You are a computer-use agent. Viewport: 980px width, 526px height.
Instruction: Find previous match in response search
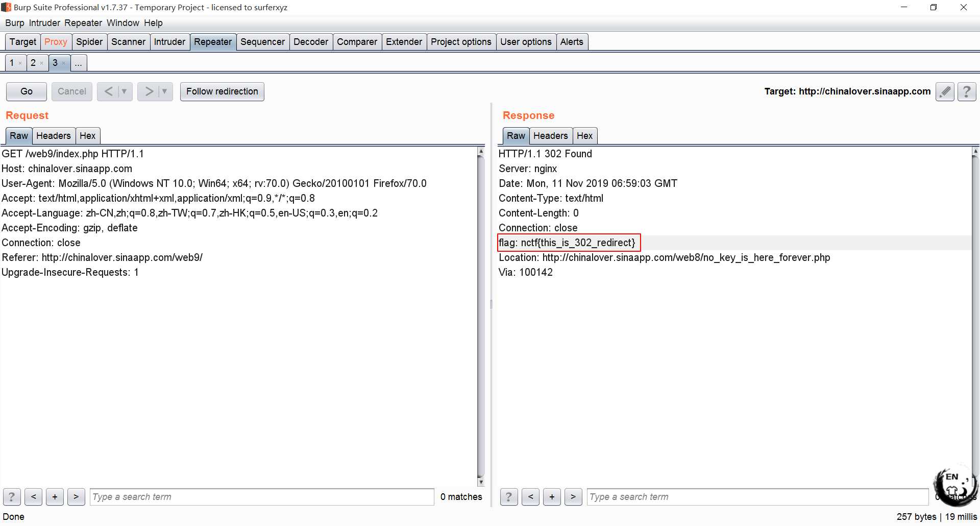[530, 496]
